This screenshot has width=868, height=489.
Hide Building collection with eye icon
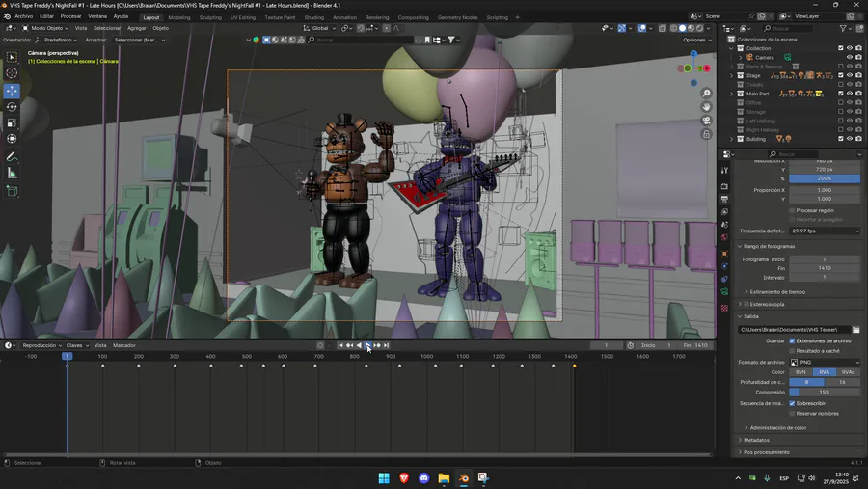pos(850,139)
